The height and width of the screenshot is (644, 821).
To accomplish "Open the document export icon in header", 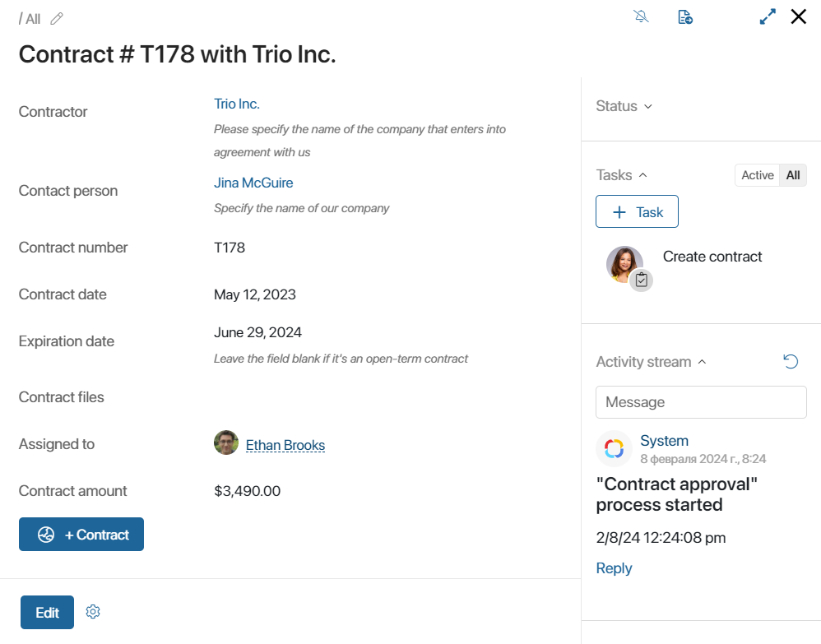I will 685,16.
